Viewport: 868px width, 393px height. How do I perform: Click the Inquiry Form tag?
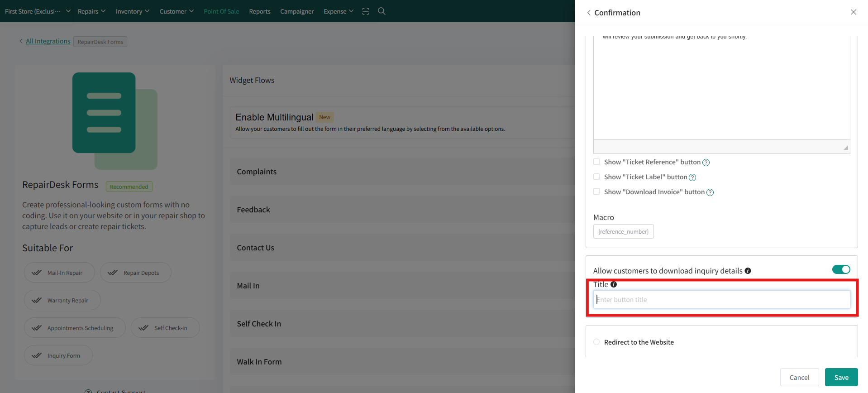(58, 355)
